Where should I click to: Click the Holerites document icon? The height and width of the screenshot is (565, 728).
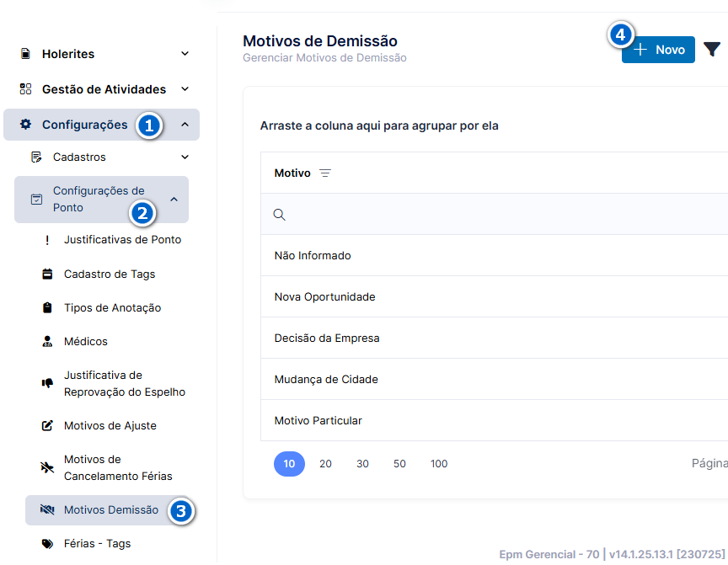click(25, 54)
